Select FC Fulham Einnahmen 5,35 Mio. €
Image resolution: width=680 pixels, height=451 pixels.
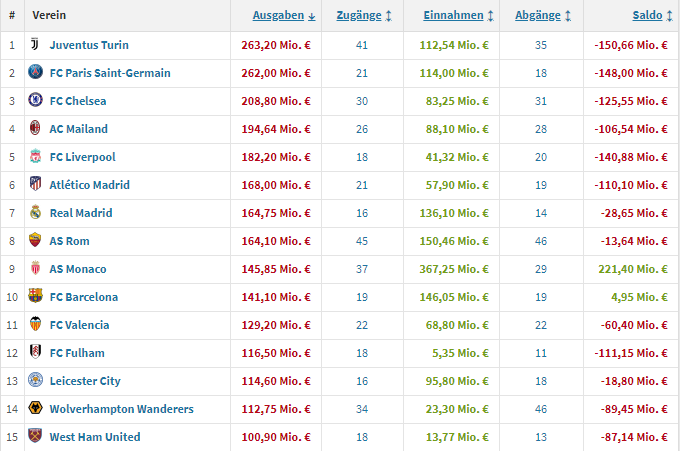point(461,353)
